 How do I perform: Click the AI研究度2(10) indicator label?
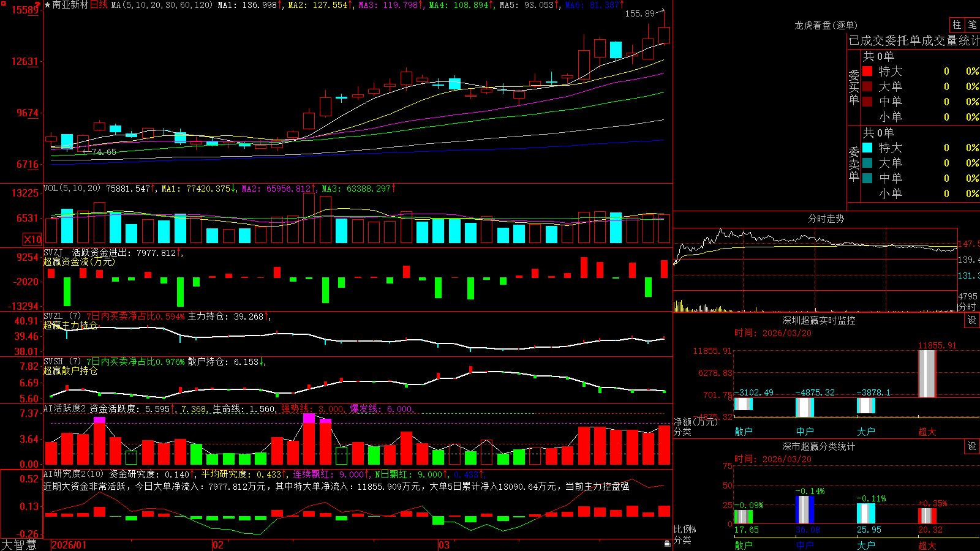coord(73,474)
